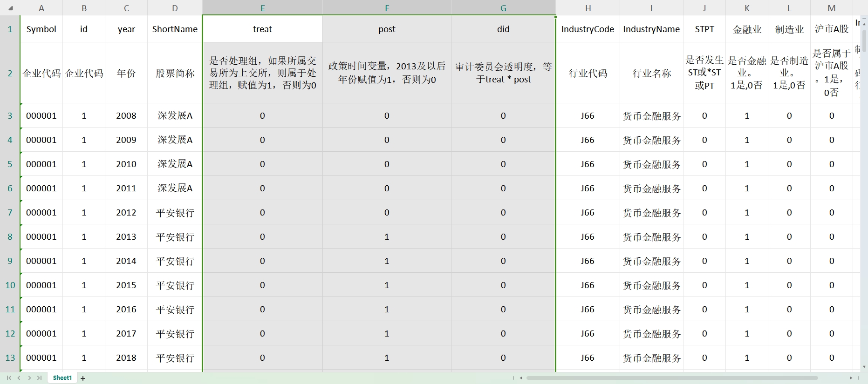Click the horizontal scrollbar right arrow

click(851, 378)
